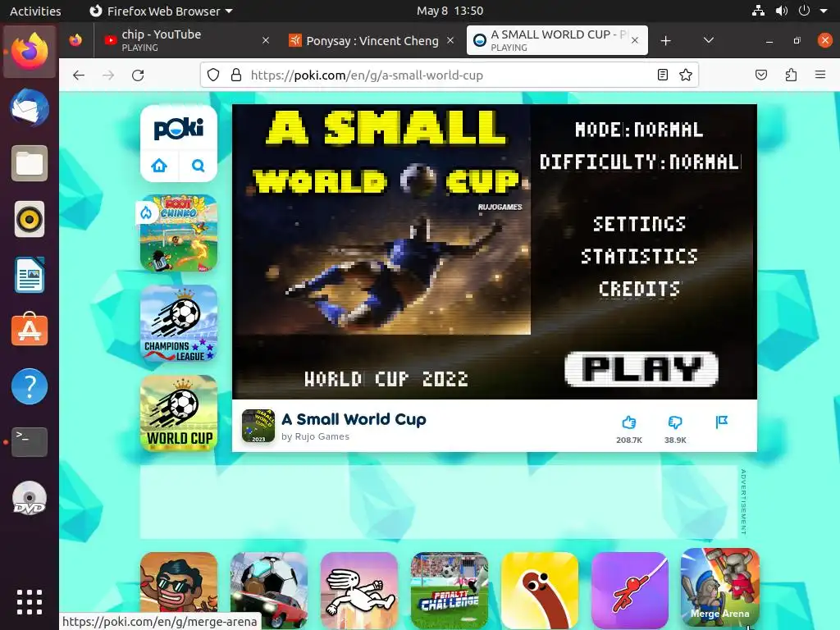The width and height of the screenshot is (840, 630).
Task: Open Files from the dock
Action: coord(30,163)
